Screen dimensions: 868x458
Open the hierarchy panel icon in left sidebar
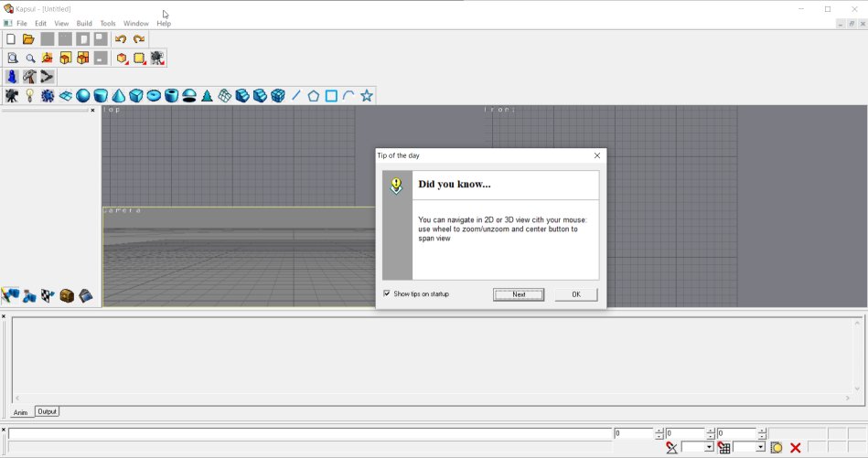29,296
